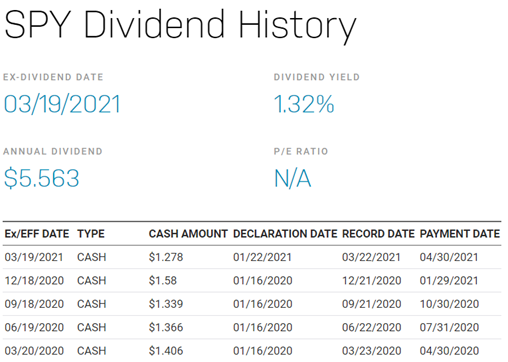
Task: Click the record date 09/21/2020
Action: [x=372, y=304]
